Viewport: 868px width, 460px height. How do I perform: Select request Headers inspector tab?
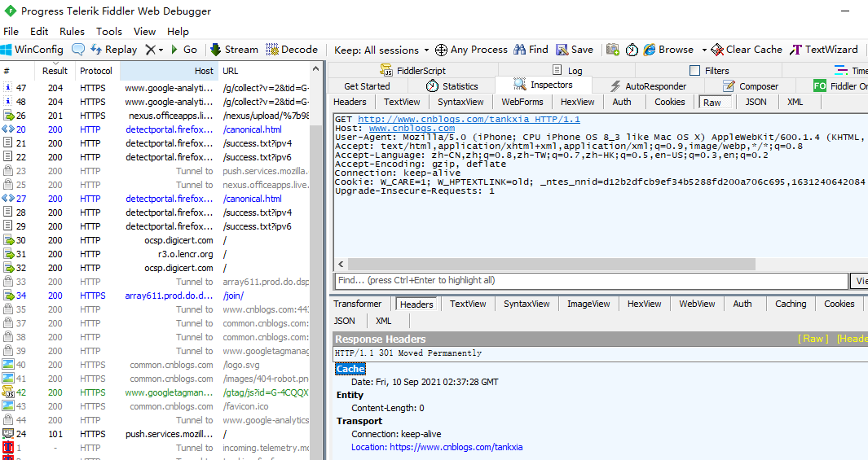click(x=350, y=102)
